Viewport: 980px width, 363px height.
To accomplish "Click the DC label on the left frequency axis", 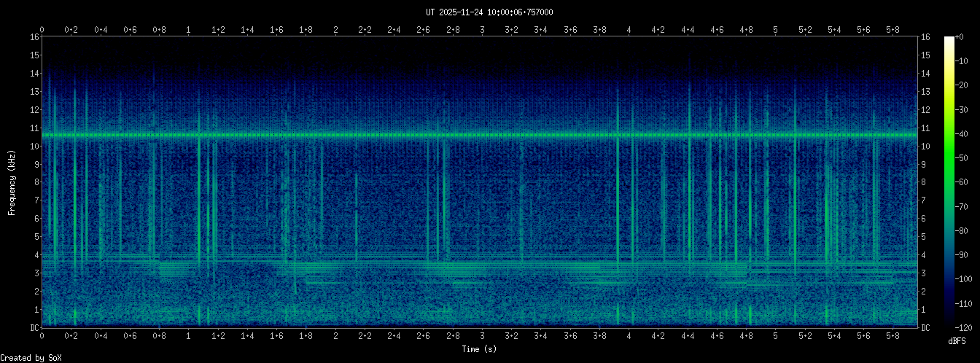I will [x=34, y=328].
